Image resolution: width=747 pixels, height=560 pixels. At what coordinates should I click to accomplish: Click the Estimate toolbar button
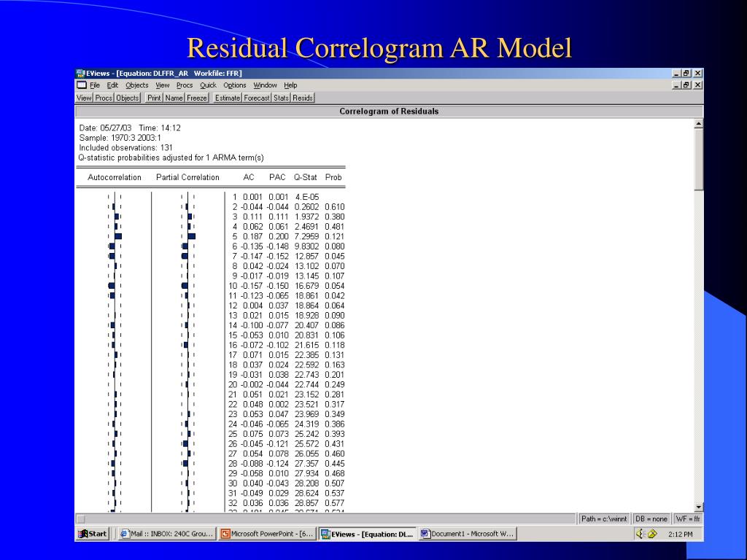(x=228, y=98)
